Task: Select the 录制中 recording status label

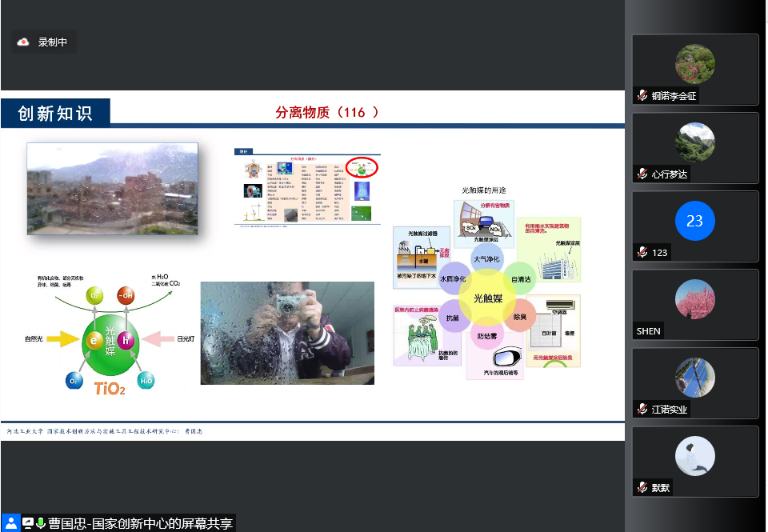Action: pyautogui.click(x=53, y=42)
